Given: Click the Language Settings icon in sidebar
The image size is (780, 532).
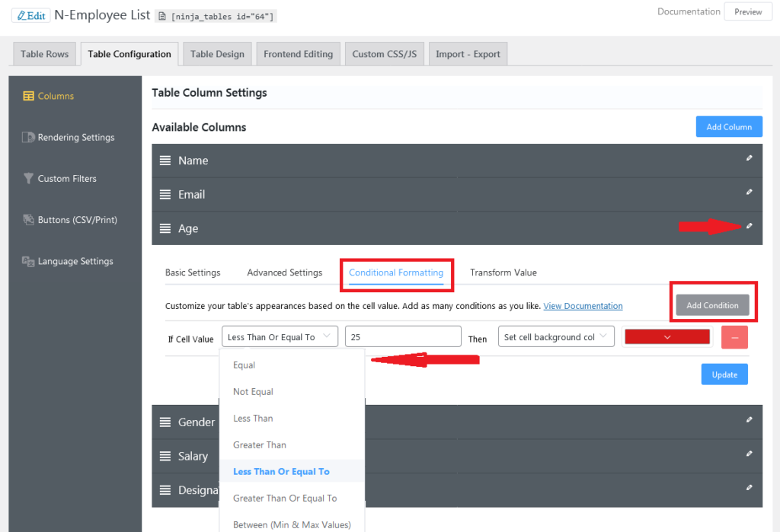Looking at the screenshot, I should point(28,261).
